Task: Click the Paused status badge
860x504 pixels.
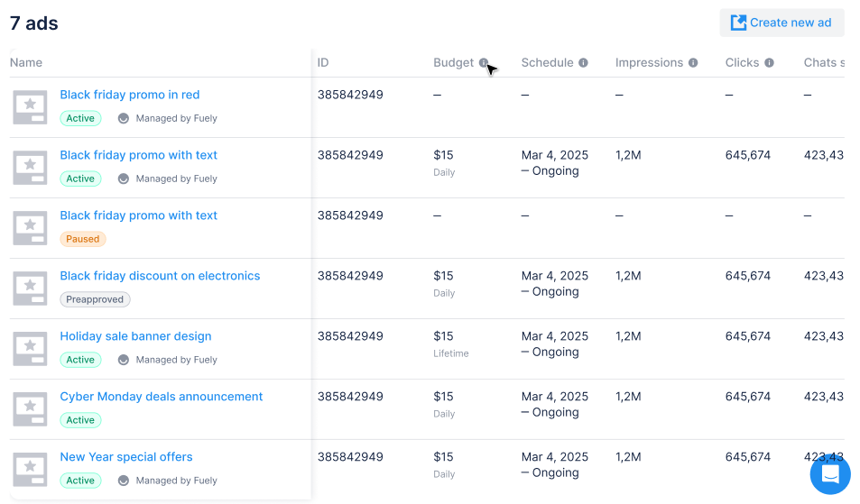Action: 83,239
